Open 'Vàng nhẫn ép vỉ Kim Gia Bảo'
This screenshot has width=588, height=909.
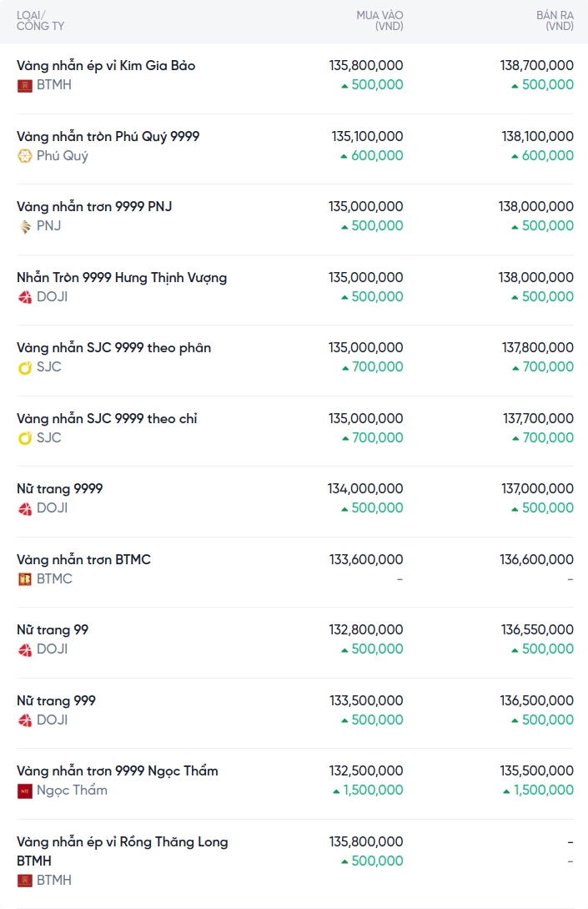pyautogui.click(x=106, y=66)
